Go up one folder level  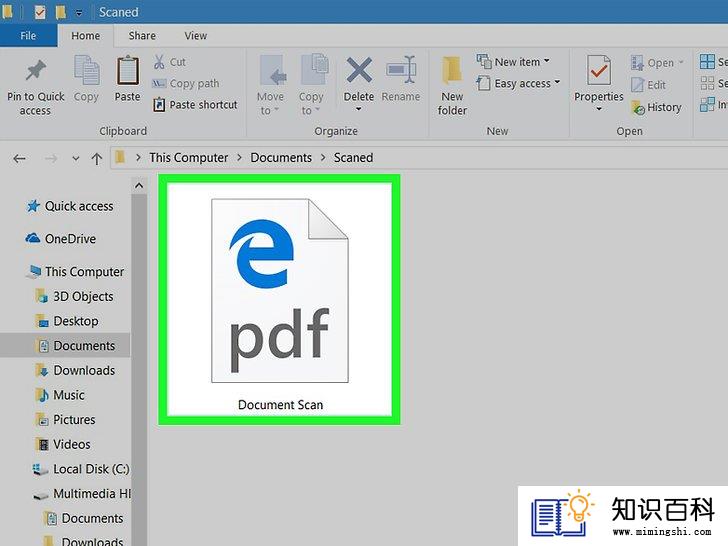point(97,159)
